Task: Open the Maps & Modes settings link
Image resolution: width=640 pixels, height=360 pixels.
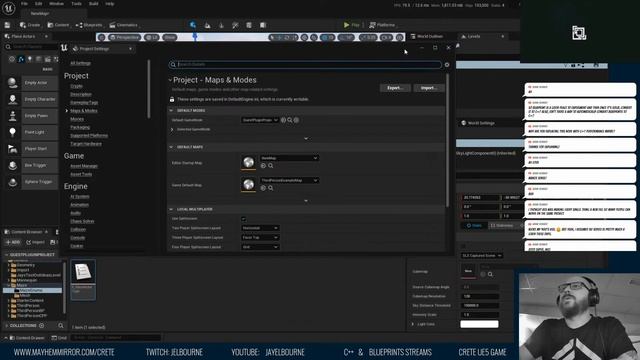Action: tap(84, 111)
